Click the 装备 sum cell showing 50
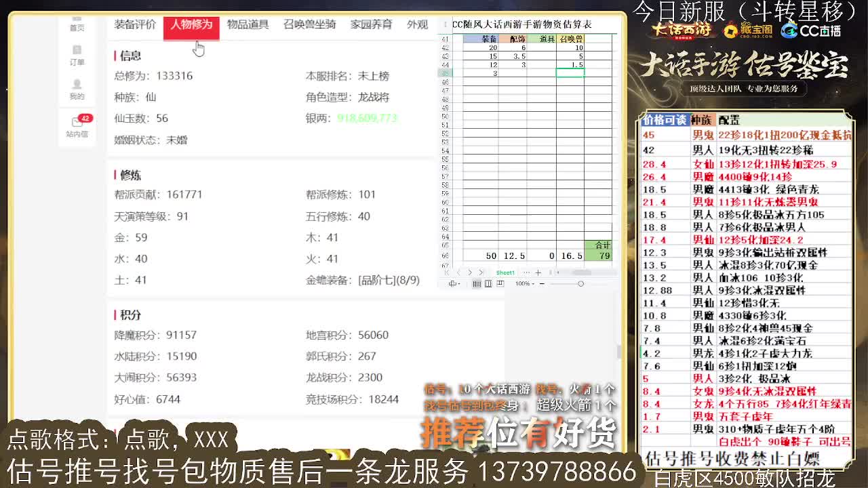 pyautogui.click(x=481, y=256)
